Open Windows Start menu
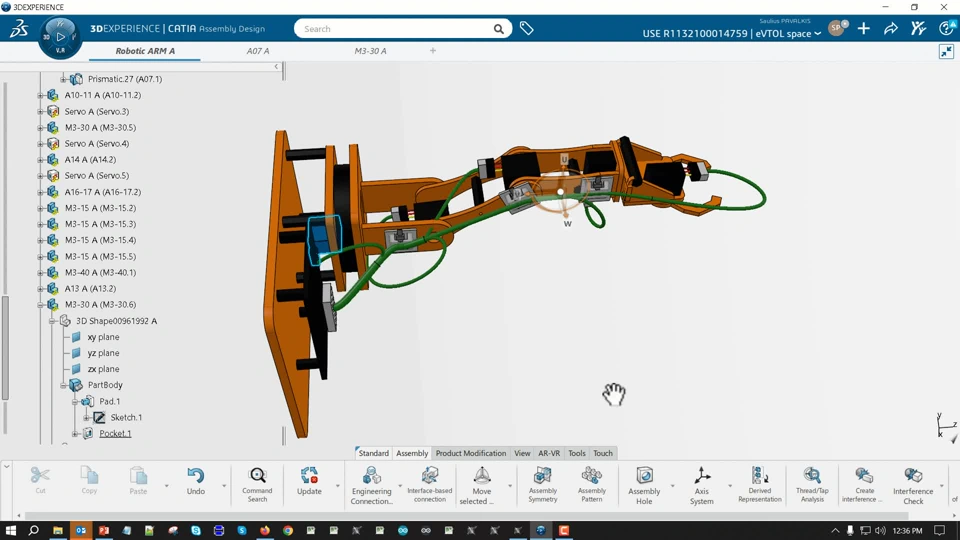The image size is (960, 540). pyautogui.click(x=10, y=530)
